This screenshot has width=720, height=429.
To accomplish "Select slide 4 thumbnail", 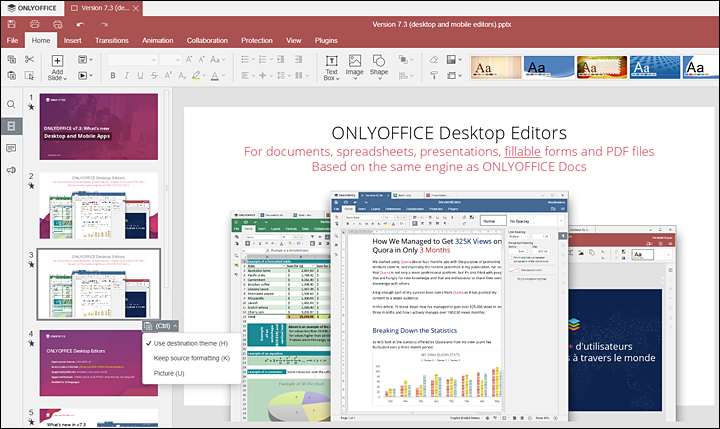I will 99,363.
